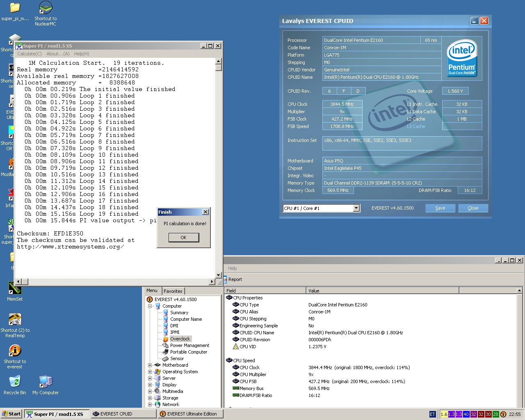The height and width of the screenshot is (420, 525).
Task: Click the Summary tree item icon
Action: click(x=166, y=313)
